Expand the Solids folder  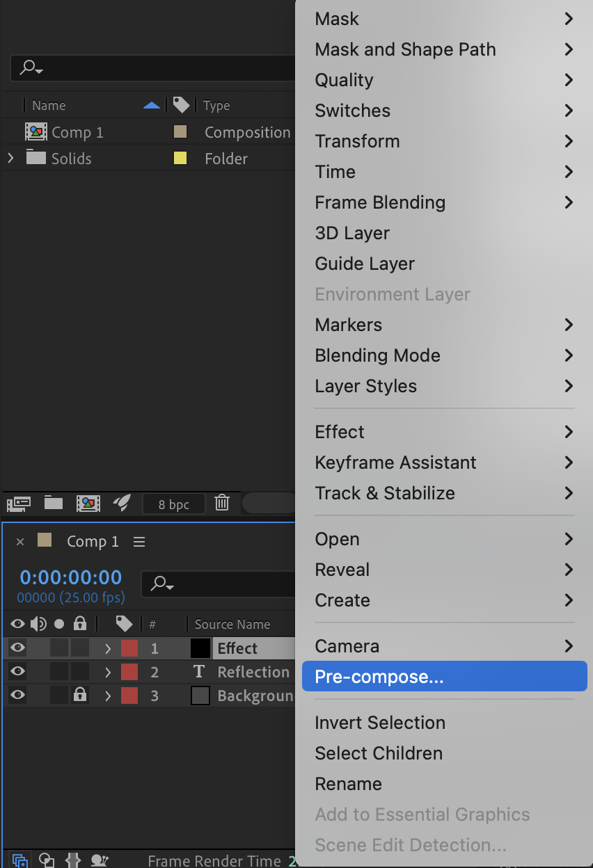(10, 159)
